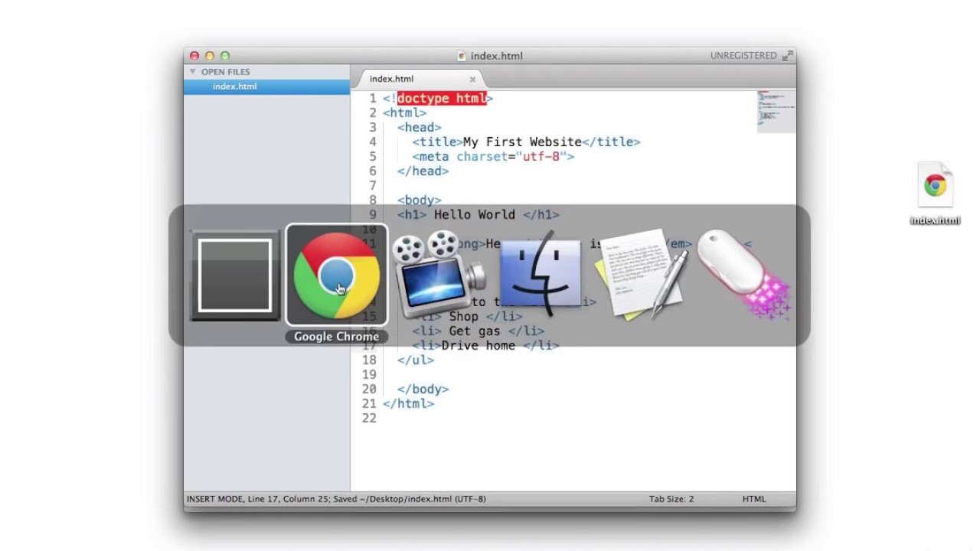Click the code minimap thumbnail
This screenshot has height=551, width=980.
(x=776, y=112)
